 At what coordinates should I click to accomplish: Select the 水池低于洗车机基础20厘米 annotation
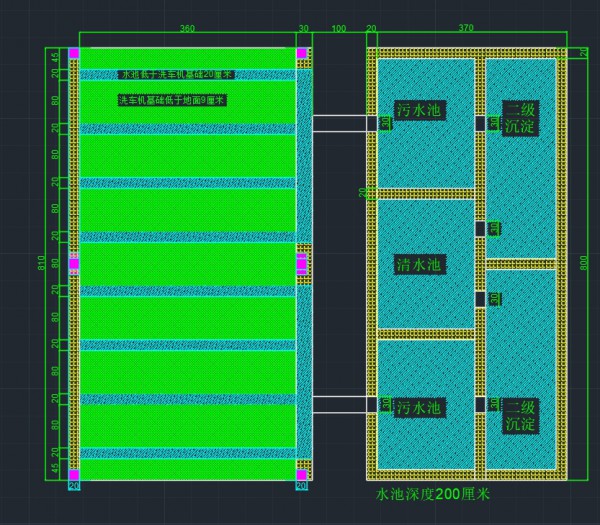click(x=176, y=74)
